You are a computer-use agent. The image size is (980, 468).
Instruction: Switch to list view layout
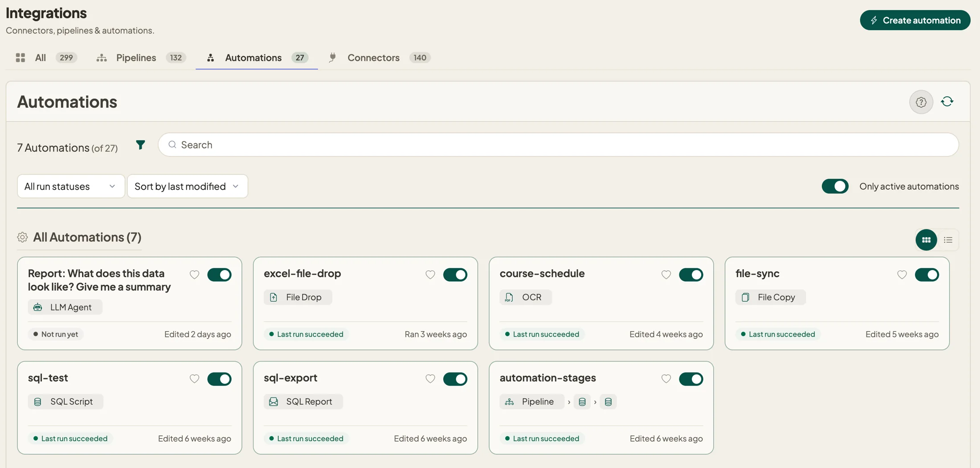click(x=948, y=240)
